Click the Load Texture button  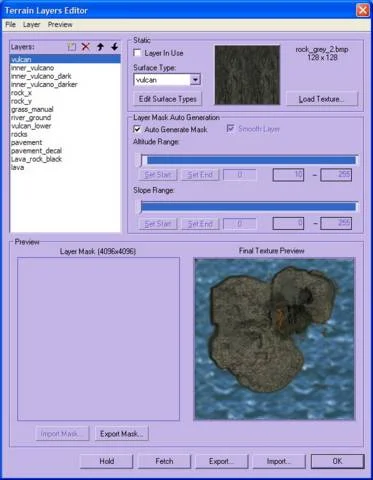tap(322, 99)
